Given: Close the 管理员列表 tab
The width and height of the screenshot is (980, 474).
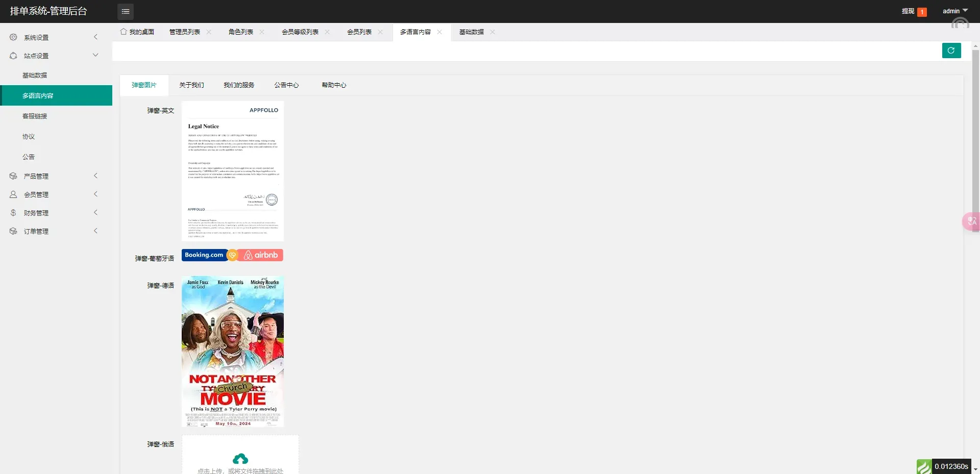Looking at the screenshot, I should 209,32.
